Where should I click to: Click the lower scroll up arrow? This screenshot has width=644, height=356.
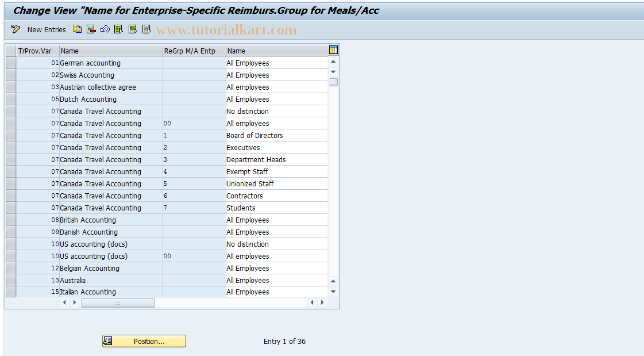(334, 282)
